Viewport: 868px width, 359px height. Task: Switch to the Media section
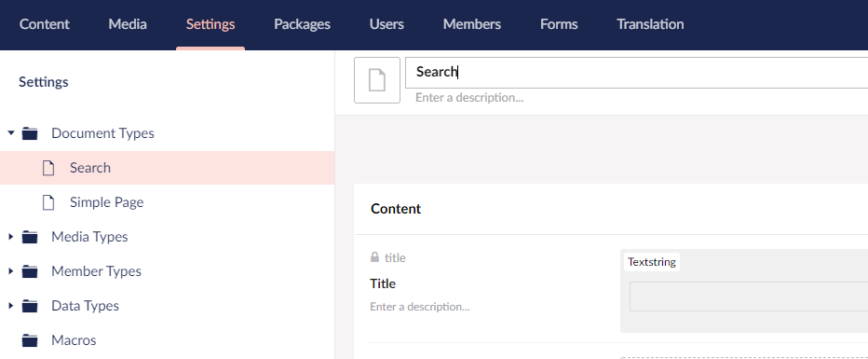tap(128, 24)
